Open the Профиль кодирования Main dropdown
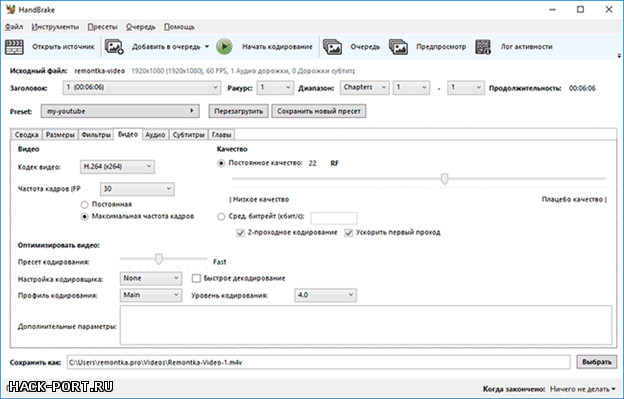The height and width of the screenshot is (399, 624). [151, 295]
